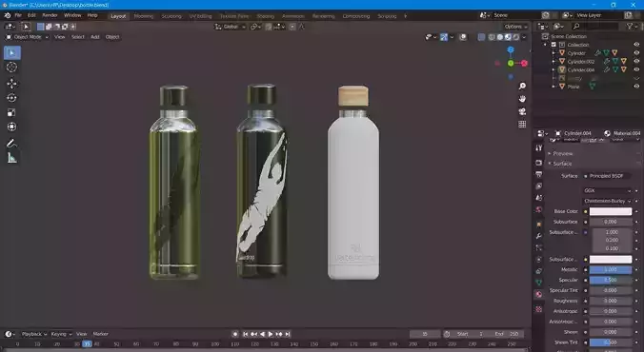
Task: Open the Global transform orientation dropdown
Action: coord(230,27)
